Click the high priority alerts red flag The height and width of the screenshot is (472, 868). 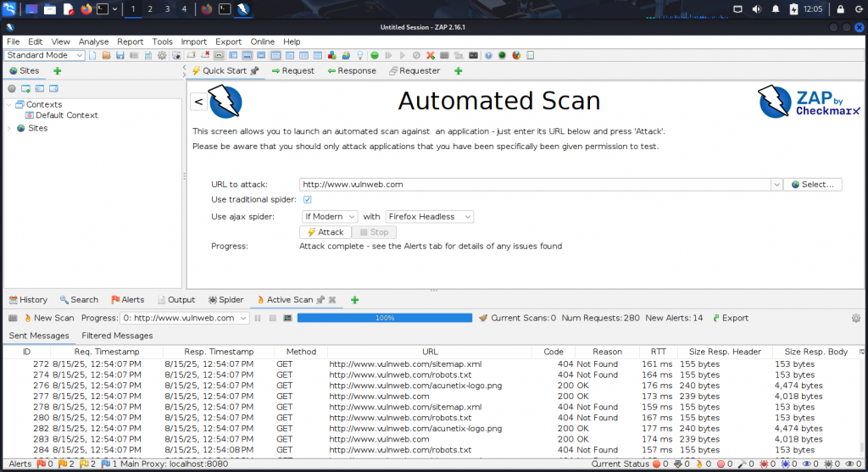(41, 464)
